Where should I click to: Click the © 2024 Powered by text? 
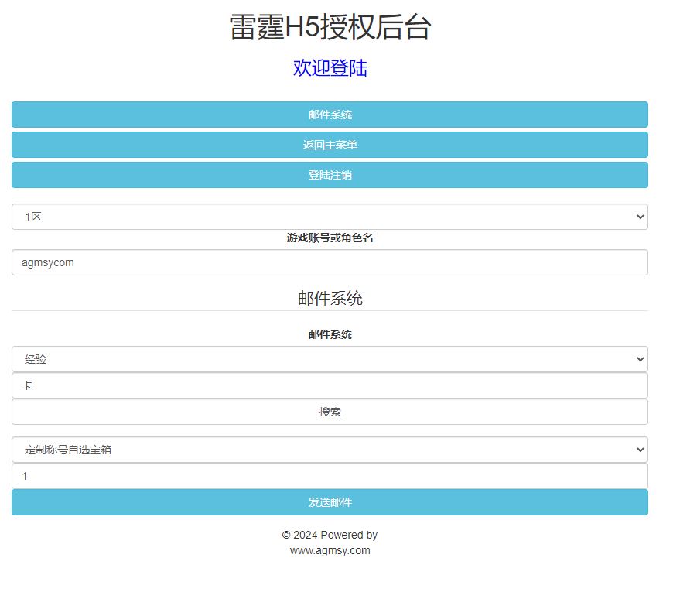coord(330,535)
